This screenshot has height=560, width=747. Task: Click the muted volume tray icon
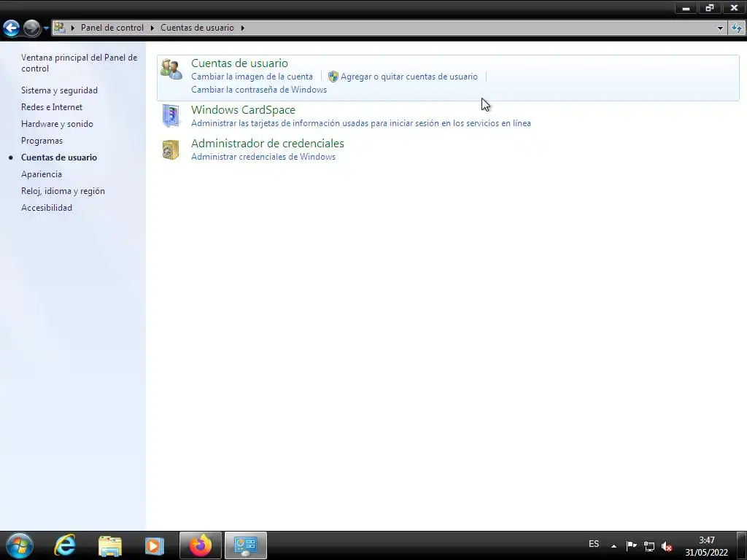pyautogui.click(x=667, y=546)
